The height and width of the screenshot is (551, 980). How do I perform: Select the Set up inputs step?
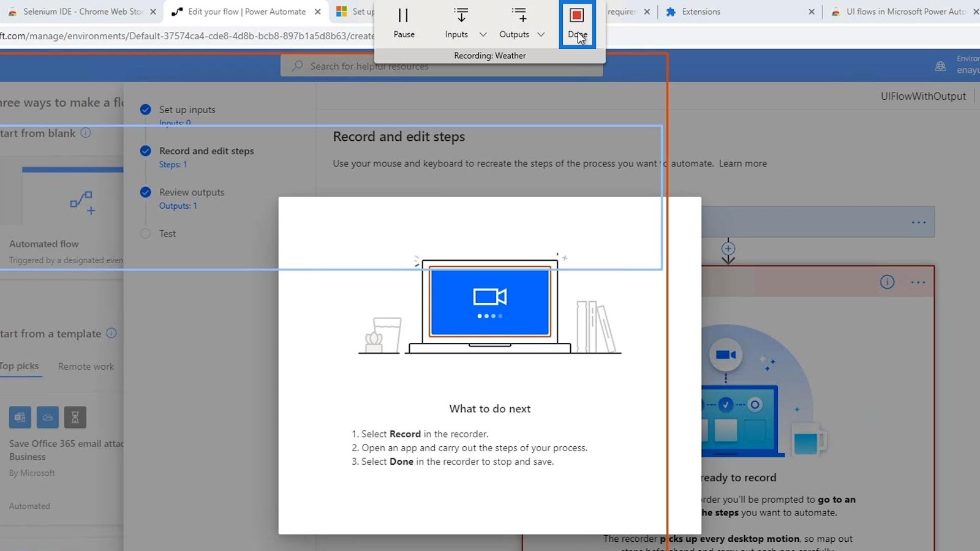(x=187, y=110)
